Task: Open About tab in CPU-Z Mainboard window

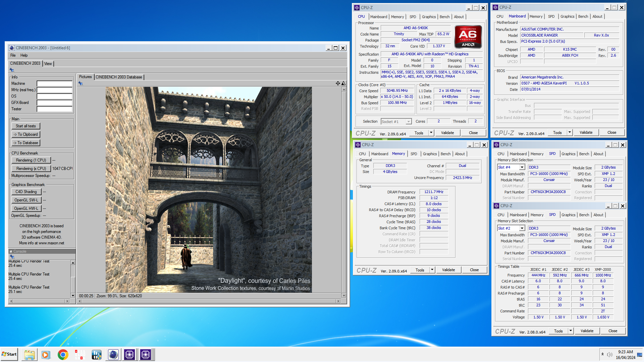Action: (x=597, y=16)
